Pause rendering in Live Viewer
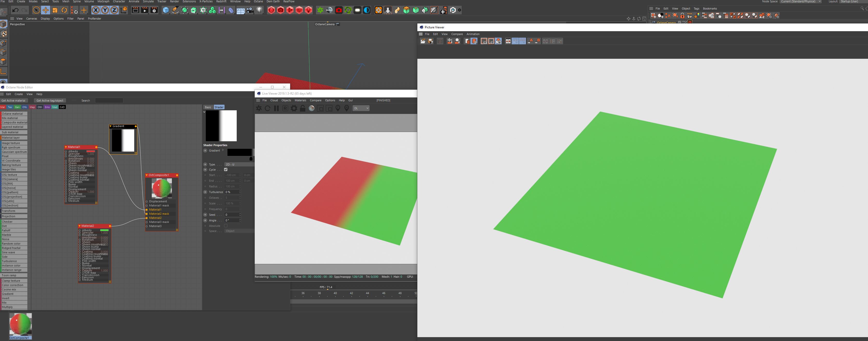Viewport: 868px width, 341px height. tap(276, 108)
